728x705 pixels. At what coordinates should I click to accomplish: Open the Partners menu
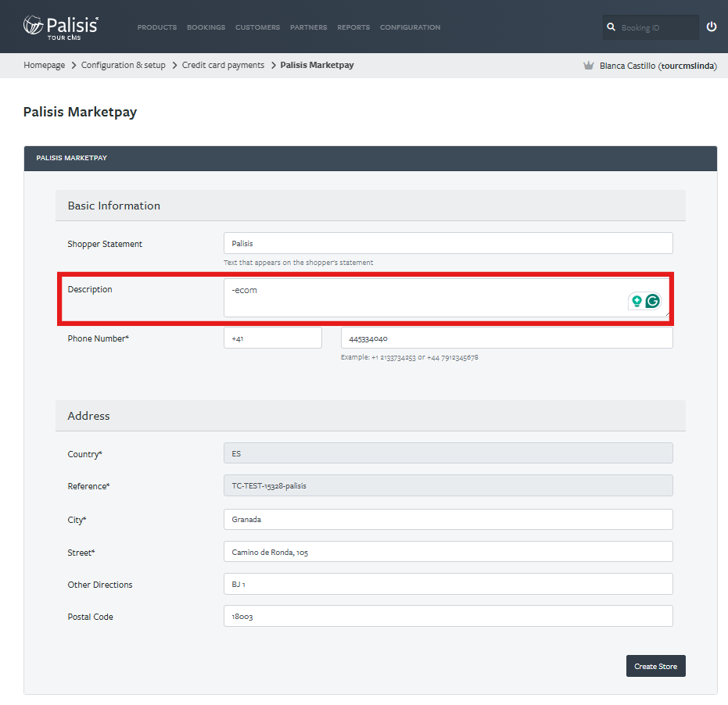coord(308,27)
